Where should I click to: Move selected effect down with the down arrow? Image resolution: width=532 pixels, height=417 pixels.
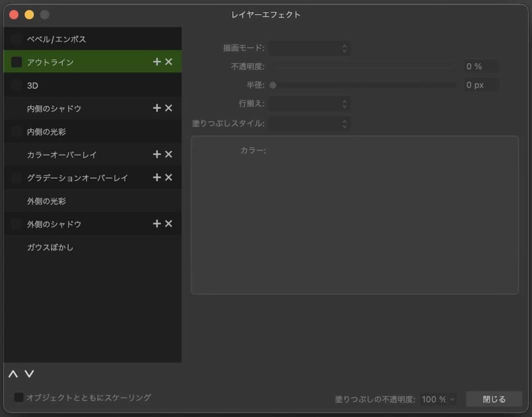click(x=29, y=374)
